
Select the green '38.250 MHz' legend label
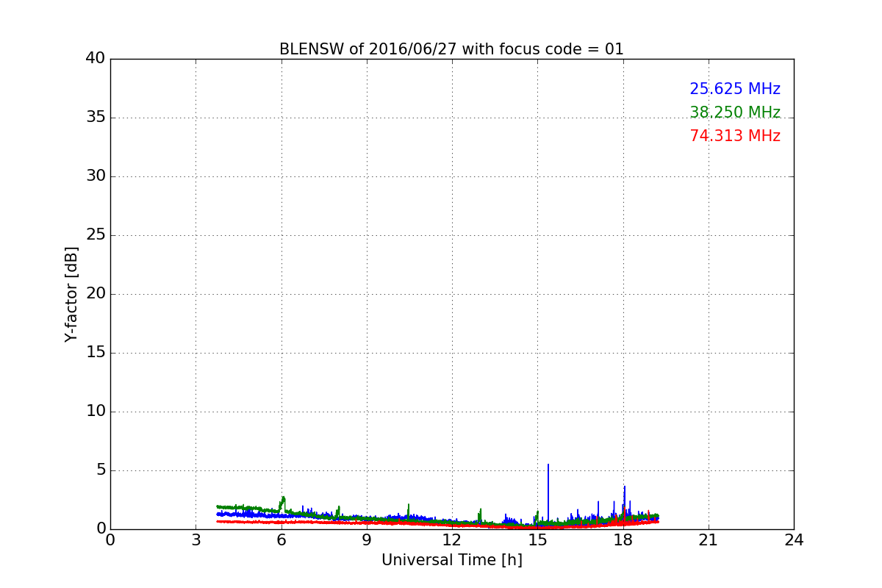(735, 112)
